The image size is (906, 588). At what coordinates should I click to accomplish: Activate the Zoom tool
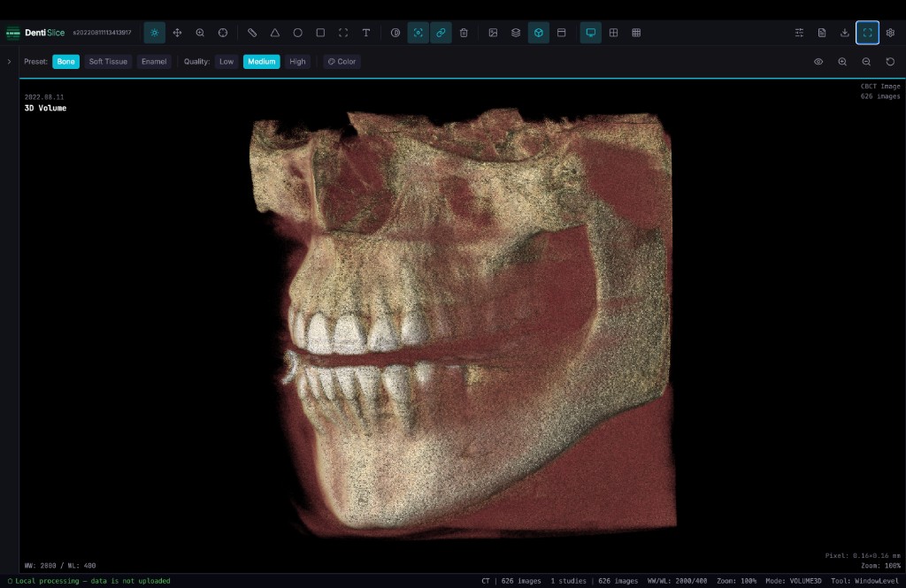[x=200, y=32]
